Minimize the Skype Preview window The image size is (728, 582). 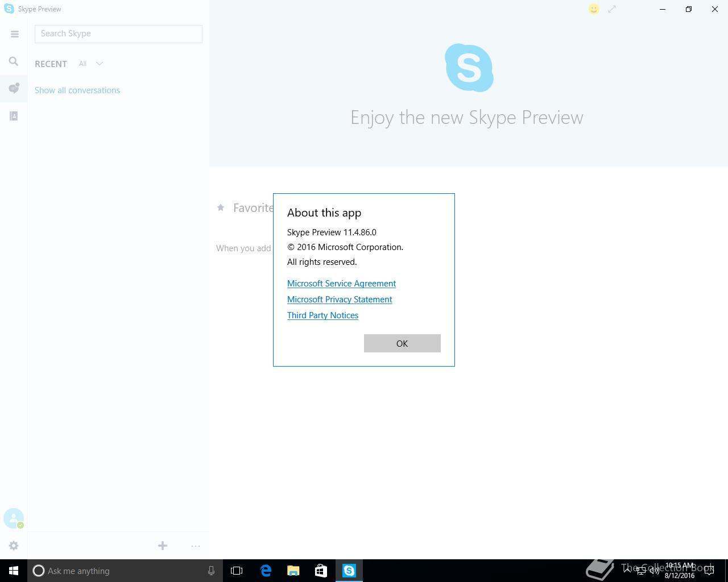pos(663,9)
